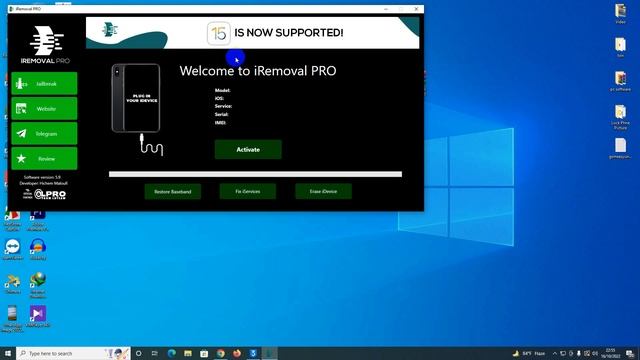This screenshot has height=360, width=640.
Task: Switch to Google Chrome in taskbar
Action: point(220,353)
